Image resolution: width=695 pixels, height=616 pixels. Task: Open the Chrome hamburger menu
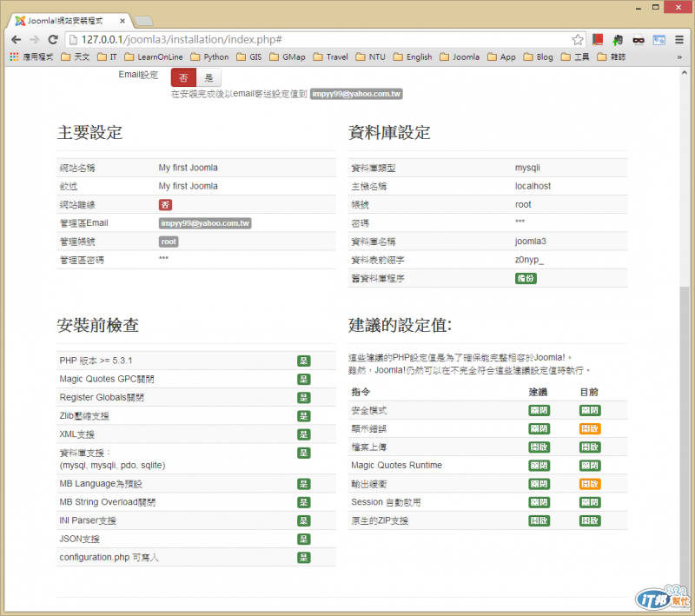[x=679, y=40]
